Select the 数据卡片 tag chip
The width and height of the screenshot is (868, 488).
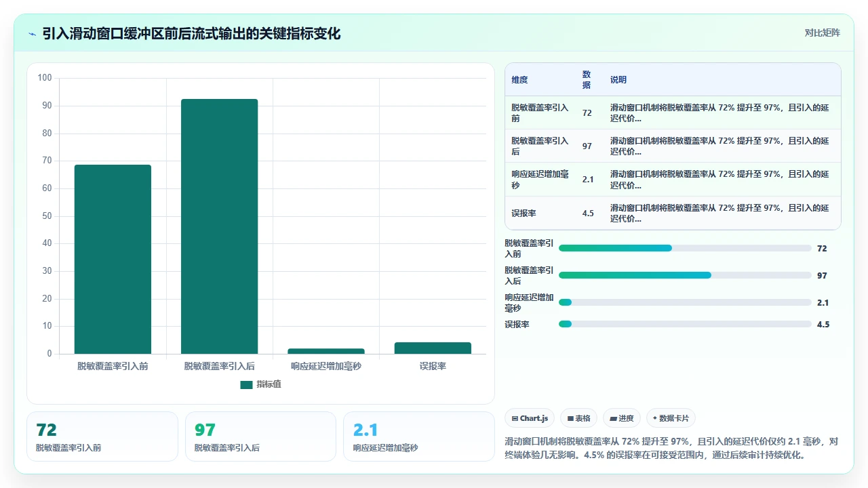(671, 418)
